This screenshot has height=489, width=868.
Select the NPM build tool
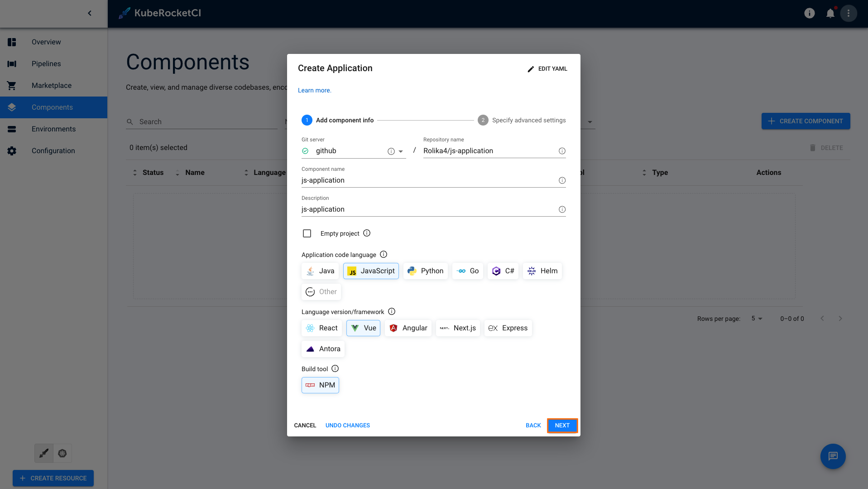pyautogui.click(x=320, y=385)
